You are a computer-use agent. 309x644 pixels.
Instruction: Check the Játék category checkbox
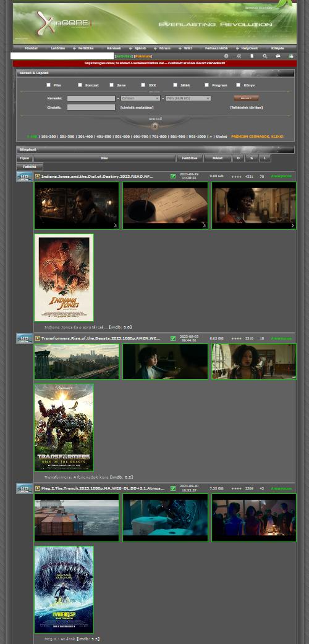(x=175, y=85)
